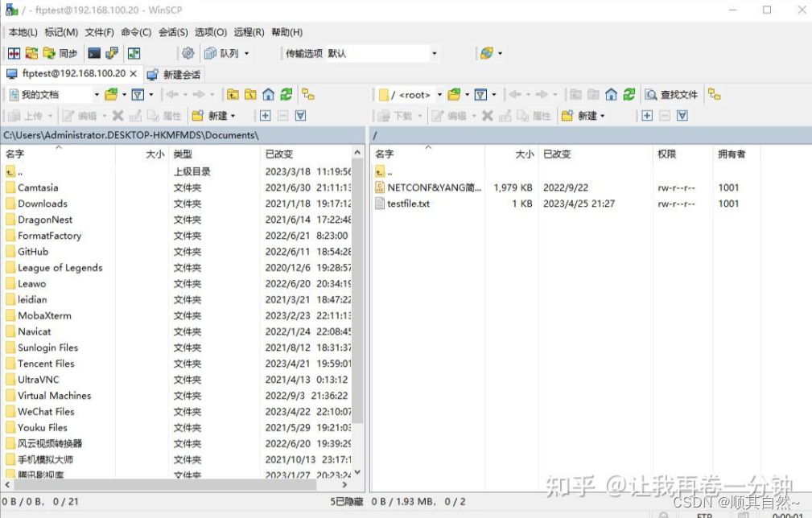Screen dimensions: 812x518
Task: Select the testfile.txt file
Action: pyautogui.click(x=406, y=203)
